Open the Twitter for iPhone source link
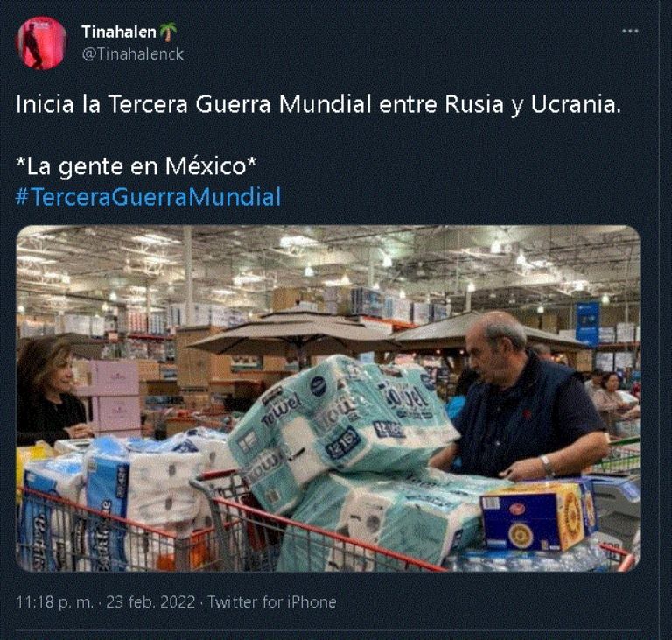Viewport: 672px width, 640px height. pyautogui.click(x=272, y=601)
